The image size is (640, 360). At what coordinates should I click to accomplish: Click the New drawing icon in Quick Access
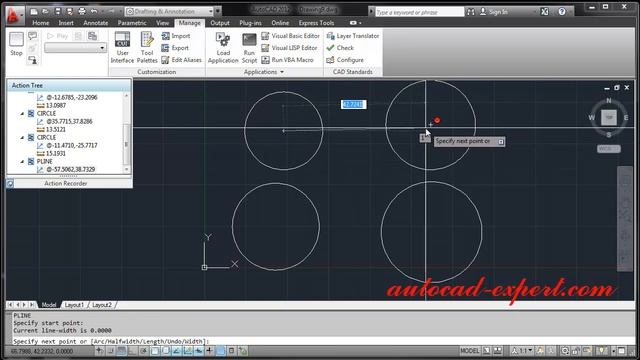coord(34,11)
